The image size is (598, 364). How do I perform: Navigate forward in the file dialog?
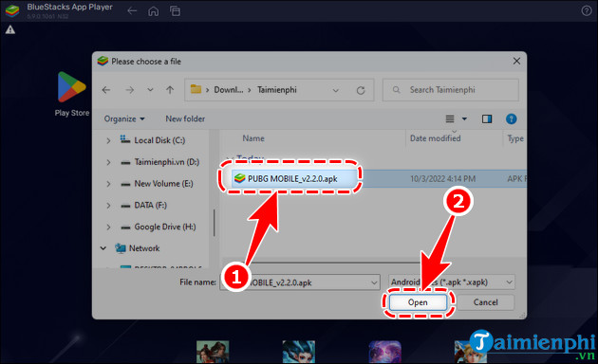(130, 90)
